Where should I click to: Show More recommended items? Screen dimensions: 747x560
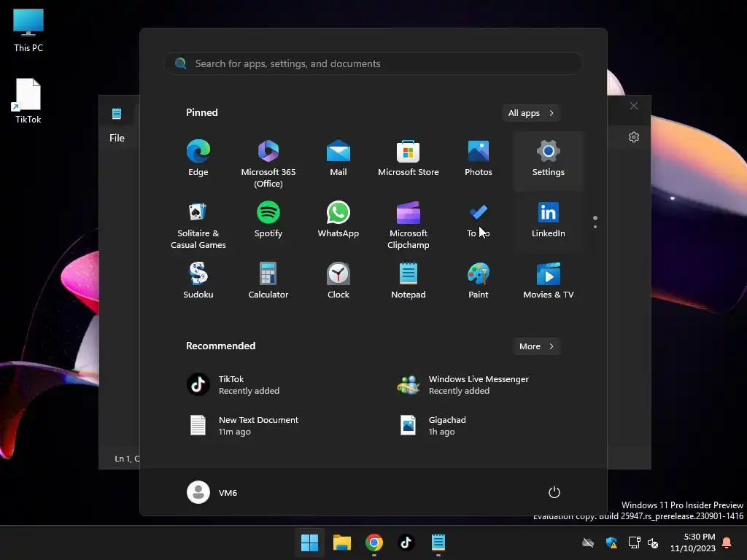click(536, 346)
